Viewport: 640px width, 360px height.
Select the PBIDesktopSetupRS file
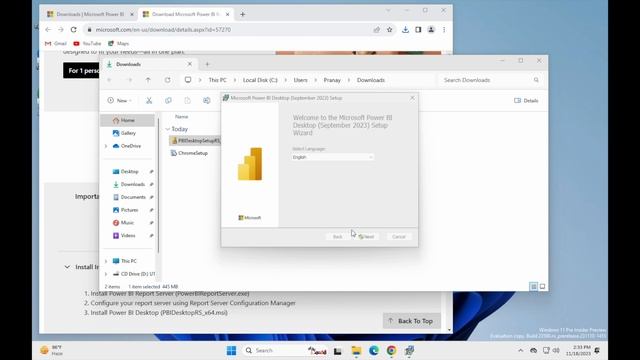[x=196, y=141]
